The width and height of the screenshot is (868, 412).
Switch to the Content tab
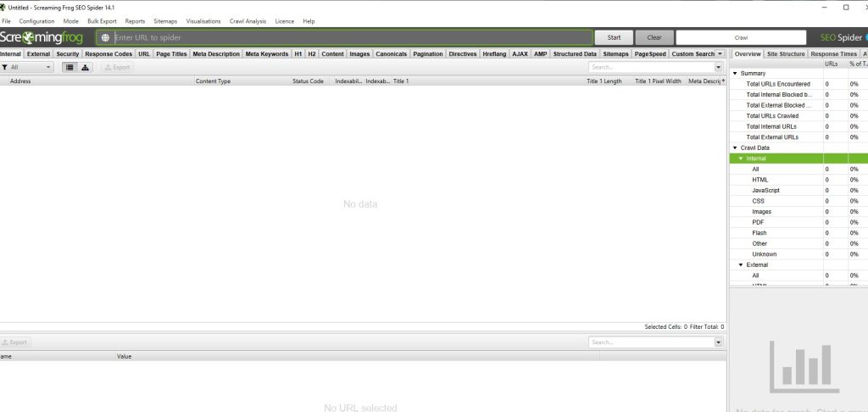[x=332, y=53]
